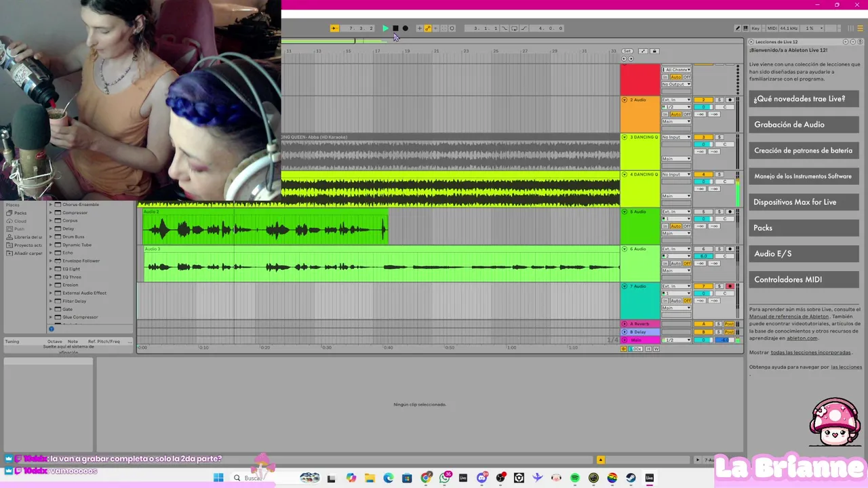Open the Windows Start menu
This screenshot has width=868, height=488.
(x=218, y=478)
